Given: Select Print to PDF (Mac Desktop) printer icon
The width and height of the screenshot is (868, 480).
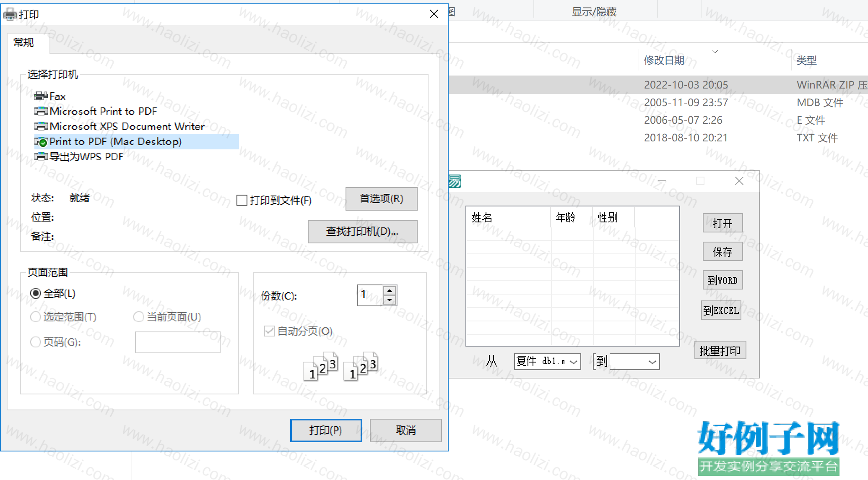Looking at the screenshot, I should 41,141.
